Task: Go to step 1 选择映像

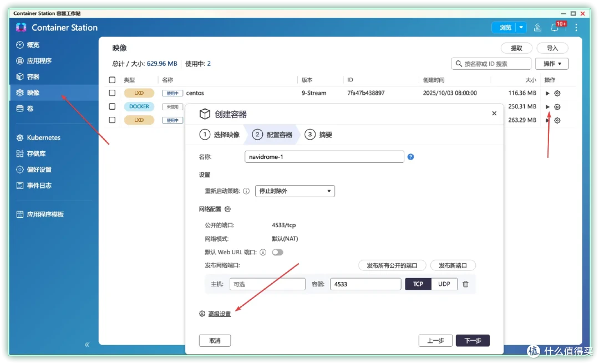Action: click(x=220, y=135)
